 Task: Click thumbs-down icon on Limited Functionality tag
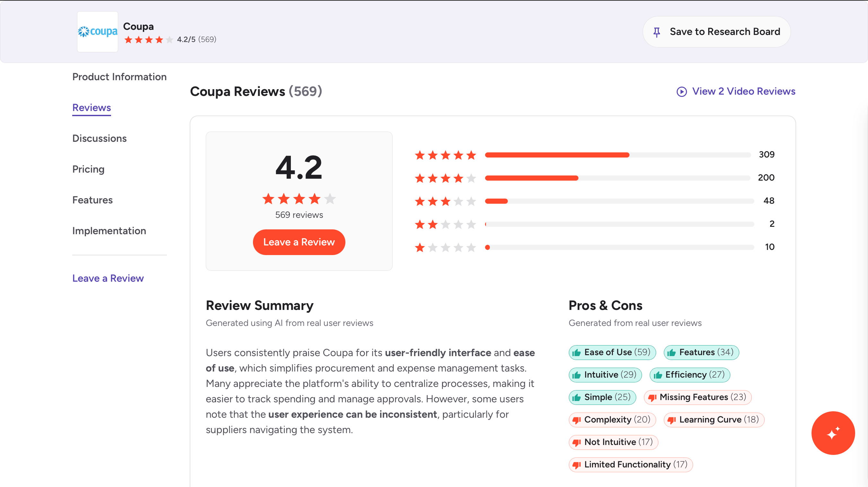coord(576,465)
